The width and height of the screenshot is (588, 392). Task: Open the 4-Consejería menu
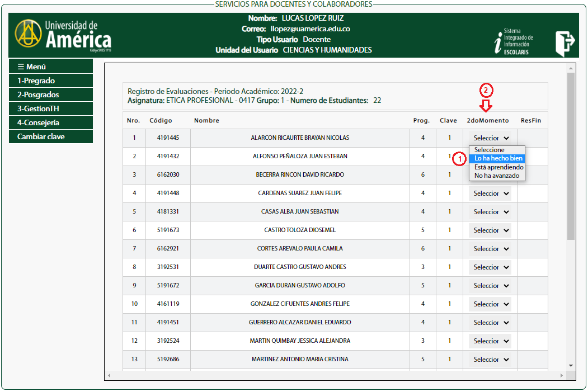tap(50, 122)
